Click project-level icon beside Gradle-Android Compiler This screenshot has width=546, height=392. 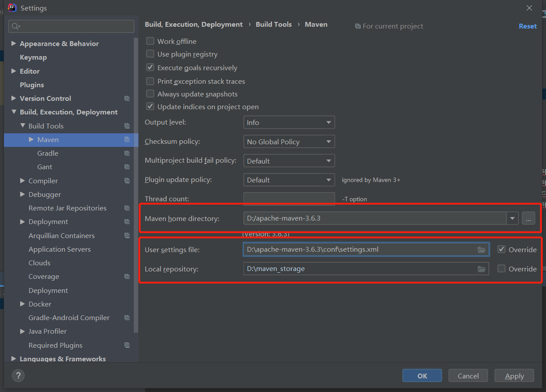pos(127,318)
